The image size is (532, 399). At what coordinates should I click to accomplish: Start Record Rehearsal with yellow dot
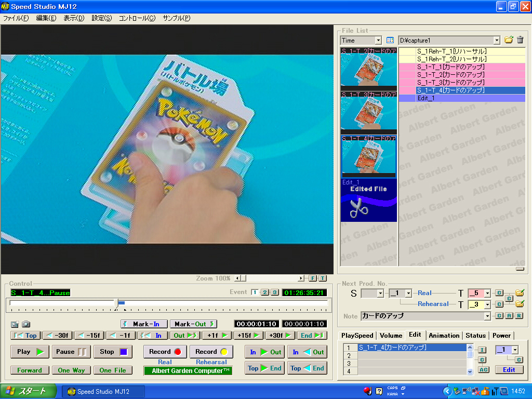(211, 352)
